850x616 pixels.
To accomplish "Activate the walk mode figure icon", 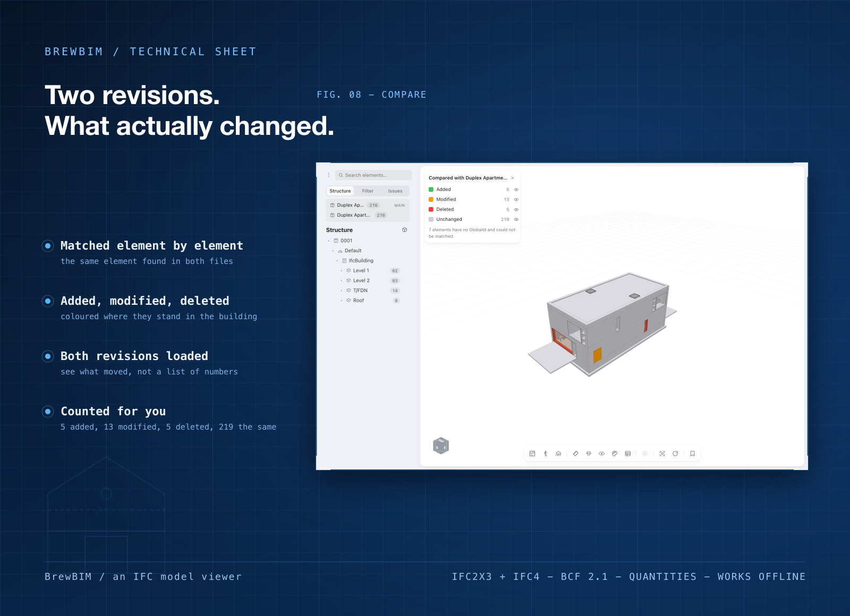I will tap(546, 454).
